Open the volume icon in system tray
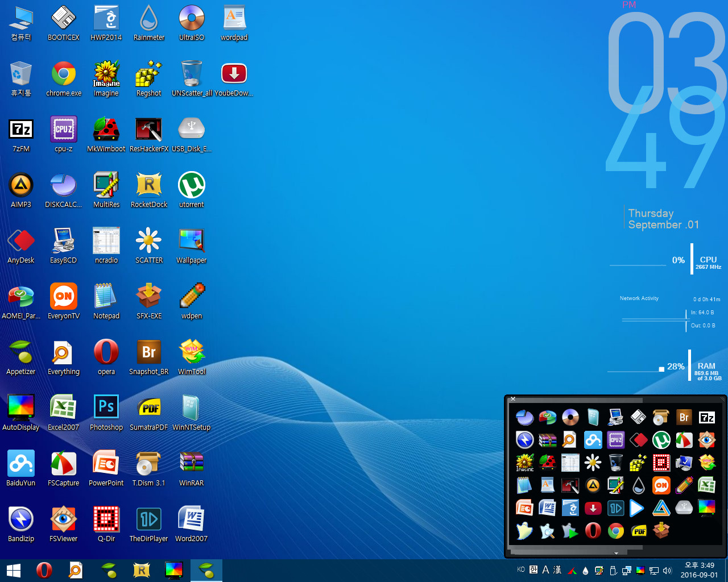728x582 pixels. tap(667, 571)
